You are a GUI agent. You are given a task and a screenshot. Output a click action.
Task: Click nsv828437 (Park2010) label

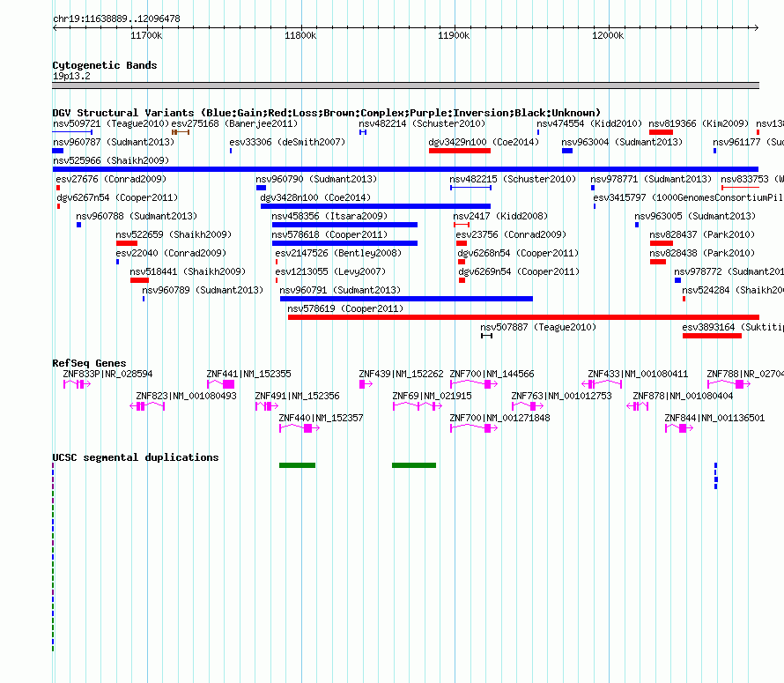tap(702, 234)
